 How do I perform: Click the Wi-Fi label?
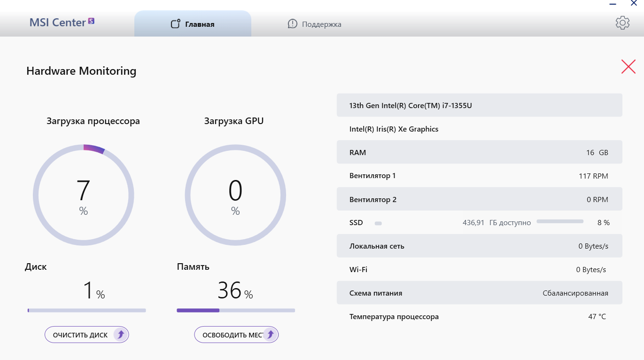point(358,270)
